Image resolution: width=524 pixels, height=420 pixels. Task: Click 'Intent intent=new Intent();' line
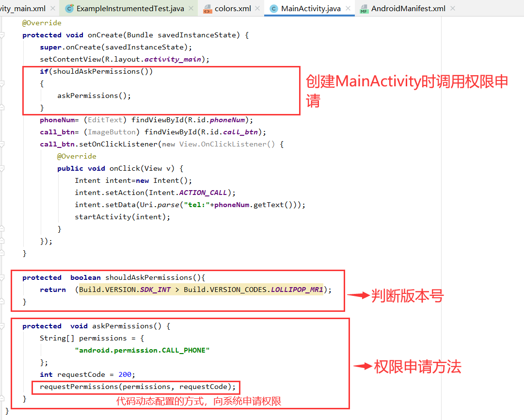(133, 180)
